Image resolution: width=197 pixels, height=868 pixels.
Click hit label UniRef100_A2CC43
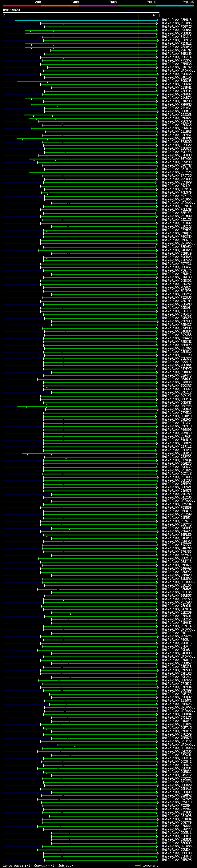[177, 389]
